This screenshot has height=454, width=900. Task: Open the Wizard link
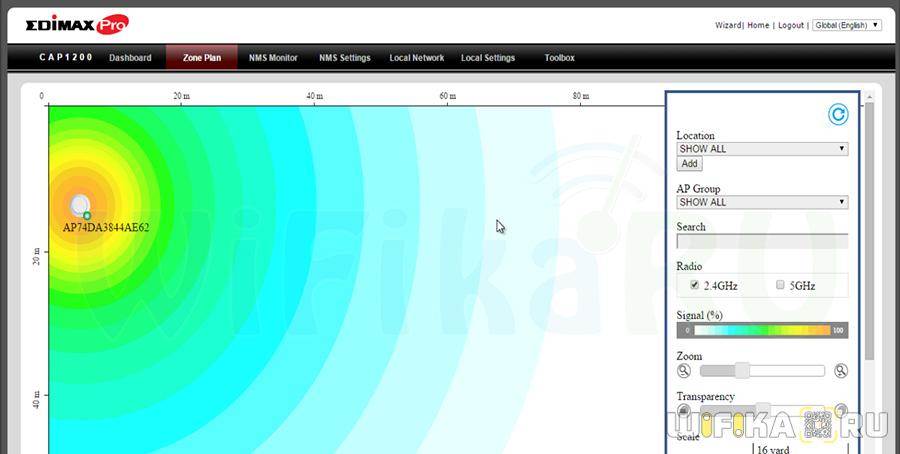click(727, 25)
